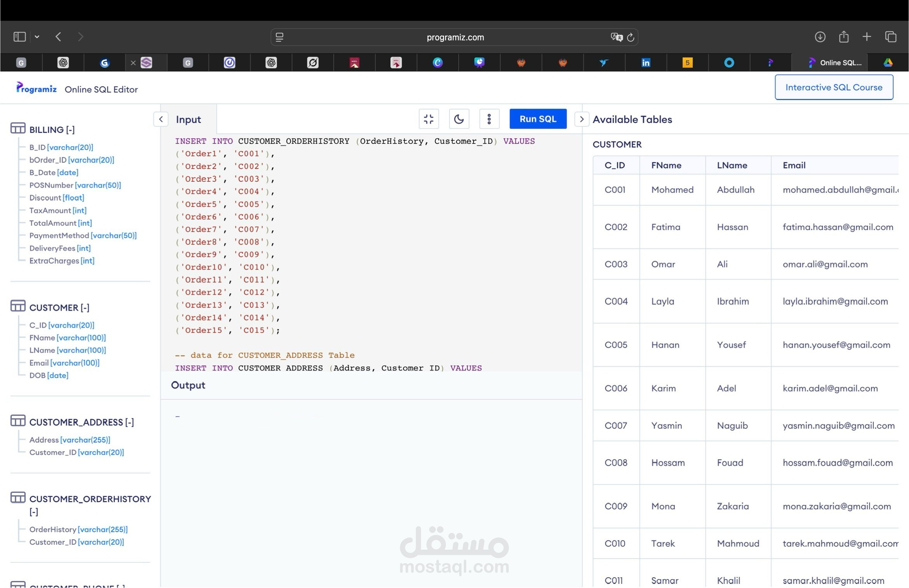Click the Safari share icon

(844, 37)
